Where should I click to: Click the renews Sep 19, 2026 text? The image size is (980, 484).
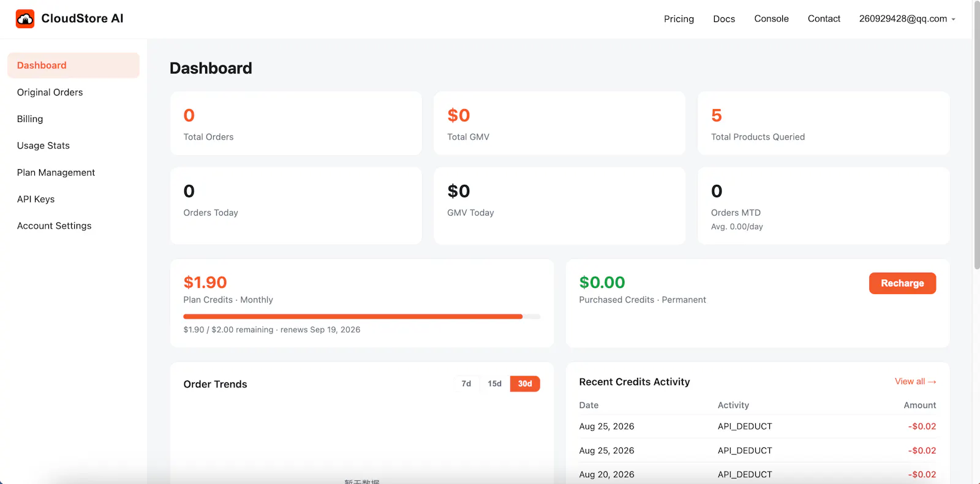(320, 330)
